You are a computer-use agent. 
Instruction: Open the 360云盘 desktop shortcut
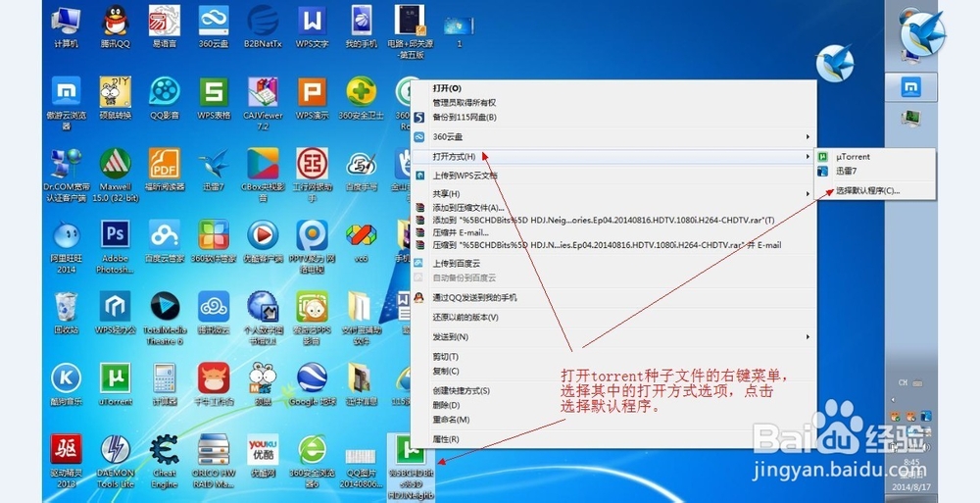pyautogui.click(x=214, y=27)
